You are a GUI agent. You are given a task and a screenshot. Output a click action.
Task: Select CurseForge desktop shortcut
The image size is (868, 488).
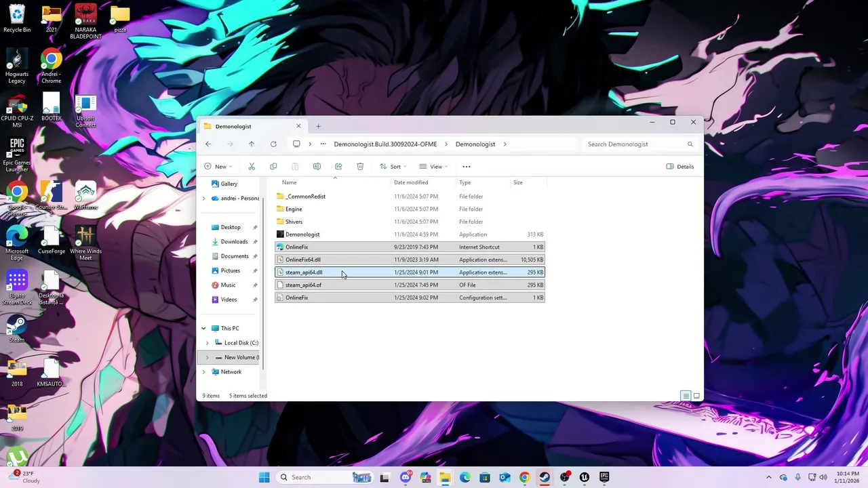(52, 241)
